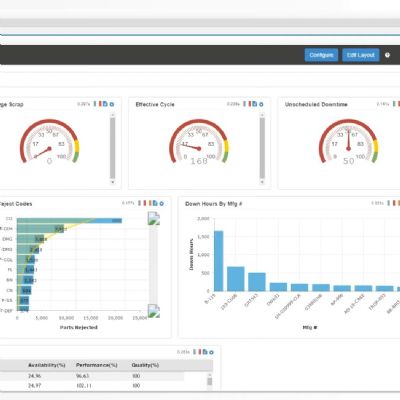Click red bar icon in Reject Codes header
The height and width of the screenshot is (400, 400).
pos(145,203)
